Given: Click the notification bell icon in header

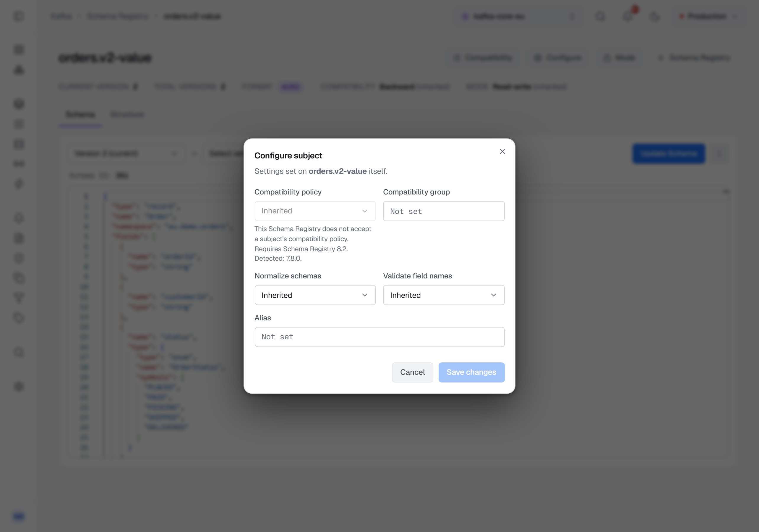Looking at the screenshot, I should (627, 16).
